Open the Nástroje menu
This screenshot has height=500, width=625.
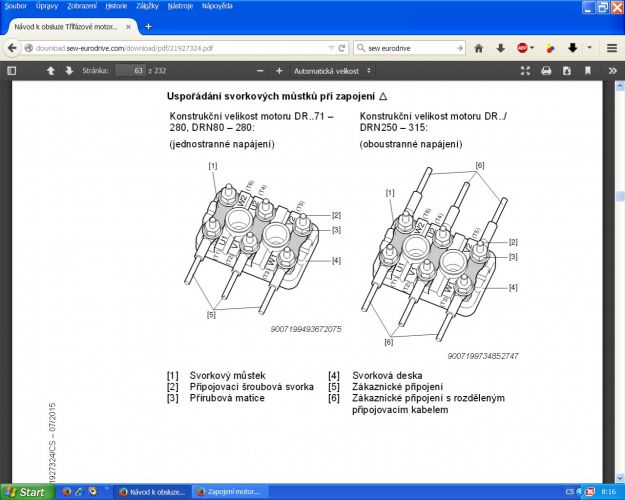pyautogui.click(x=180, y=6)
